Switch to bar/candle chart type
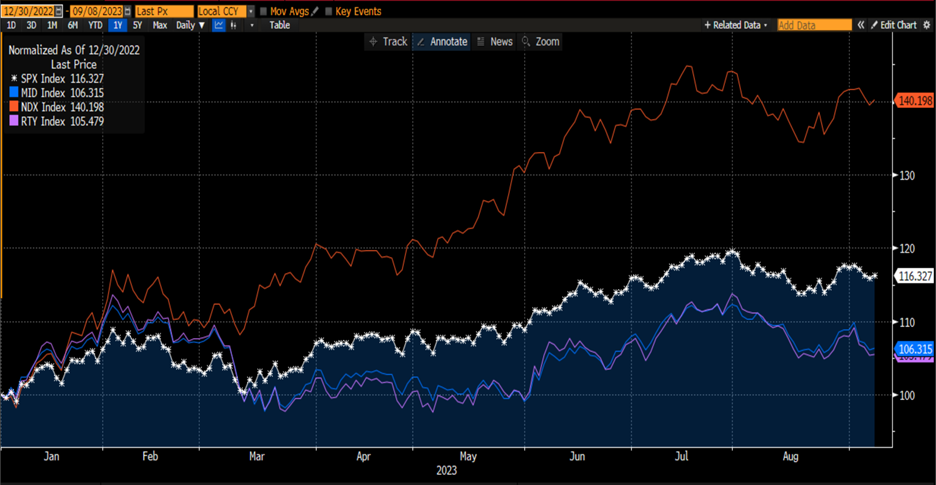 (233, 25)
